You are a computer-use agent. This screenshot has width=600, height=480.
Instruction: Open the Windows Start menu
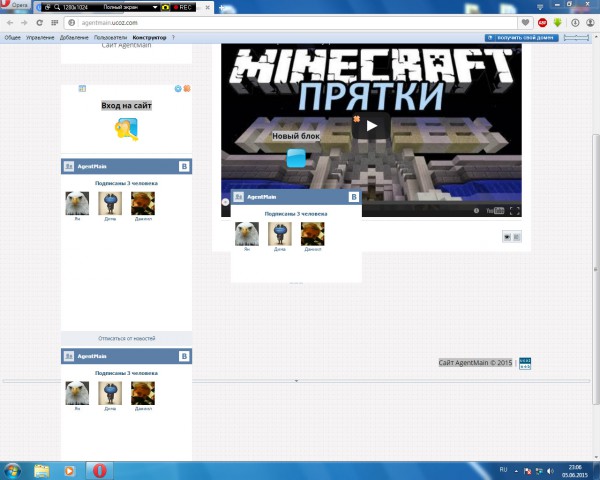pos(12,470)
